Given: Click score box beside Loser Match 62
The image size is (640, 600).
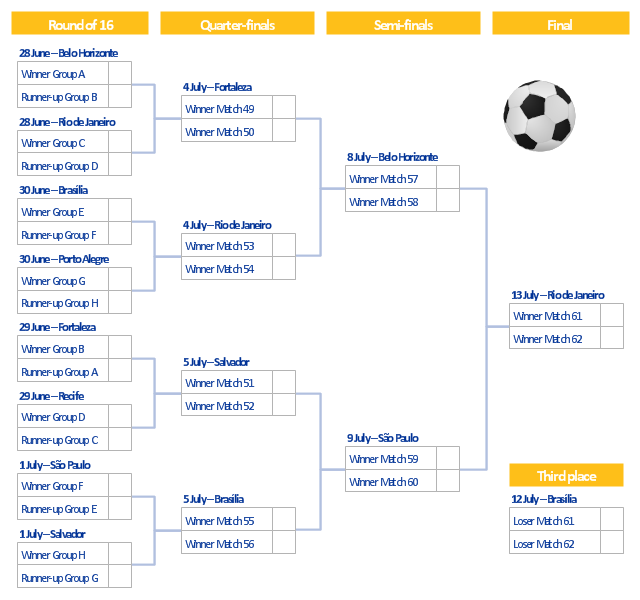Looking at the screenshot, I should coord(612,542).
